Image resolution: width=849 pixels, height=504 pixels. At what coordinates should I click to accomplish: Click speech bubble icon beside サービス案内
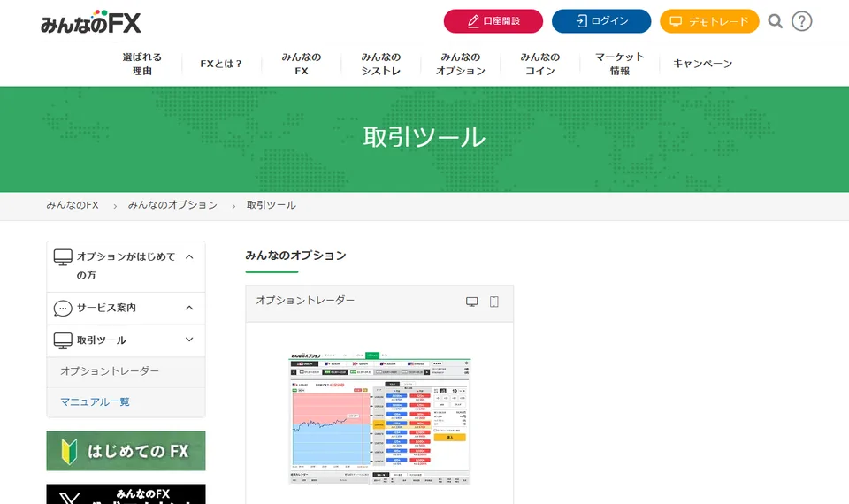point(63,308)
